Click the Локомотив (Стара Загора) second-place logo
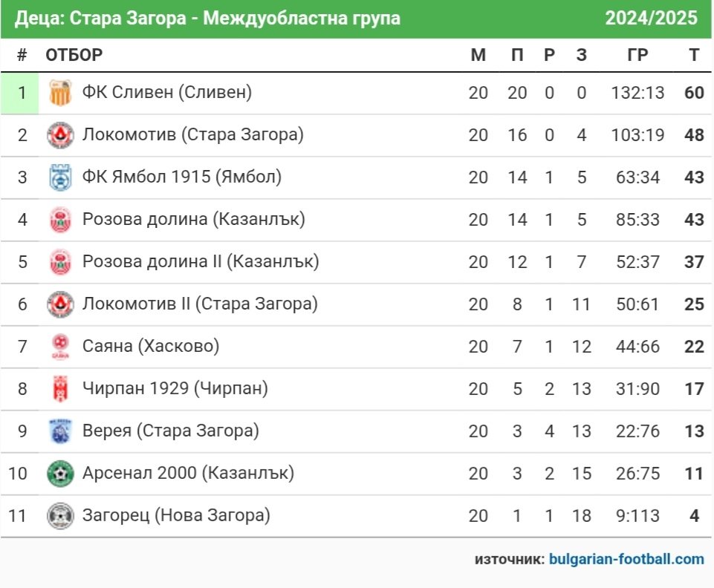The height and width of the screenshot is (588, 714). click(x=60, y=135)
